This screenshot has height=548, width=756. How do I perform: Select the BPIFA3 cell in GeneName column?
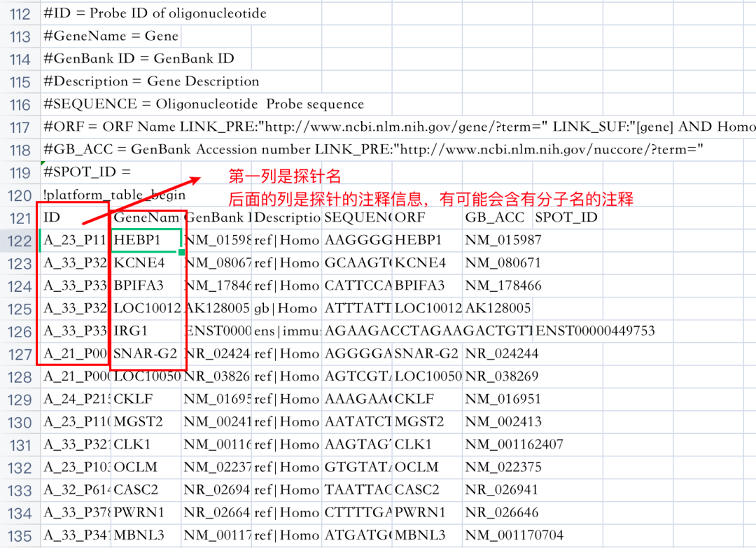tap(146, 286)
